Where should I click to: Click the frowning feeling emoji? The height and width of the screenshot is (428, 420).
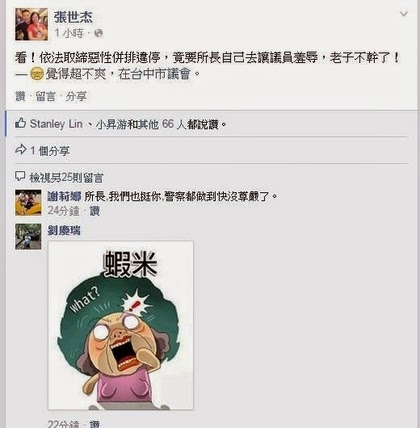click(x=36, y=74)
